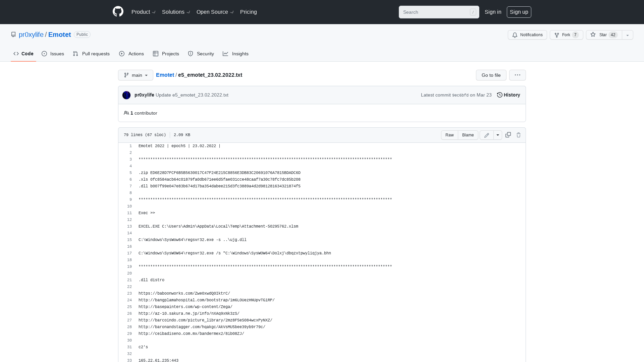Click the pencil edit file icon
The image size is (644, 362).
[487, 135]
